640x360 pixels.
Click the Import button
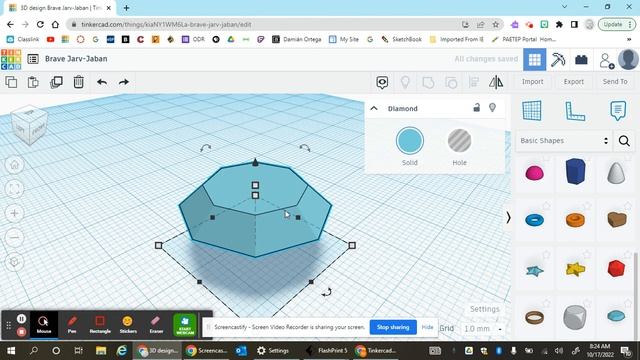(532, 82)
